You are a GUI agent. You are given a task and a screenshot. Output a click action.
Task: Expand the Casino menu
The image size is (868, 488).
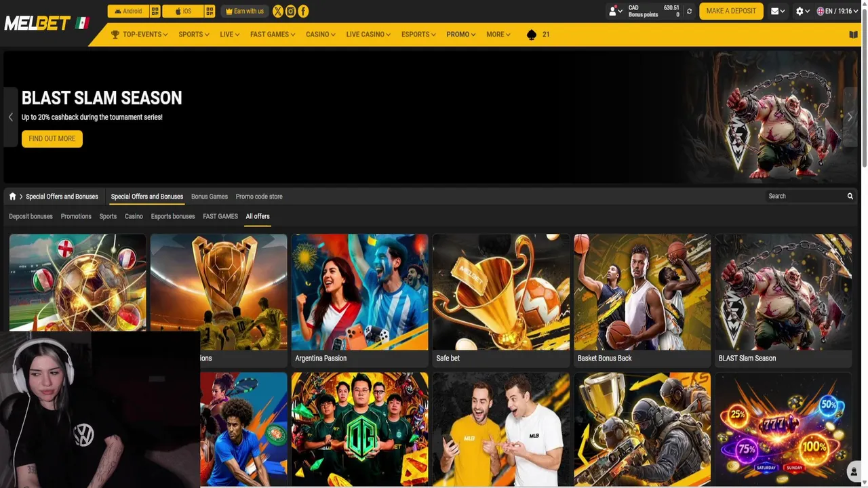point(321,35)
